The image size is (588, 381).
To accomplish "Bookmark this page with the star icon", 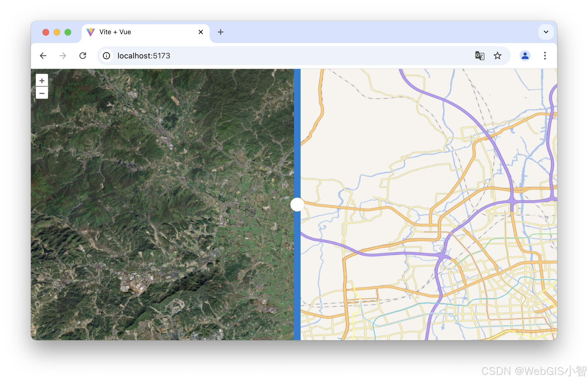I will [x=497, y=56].
